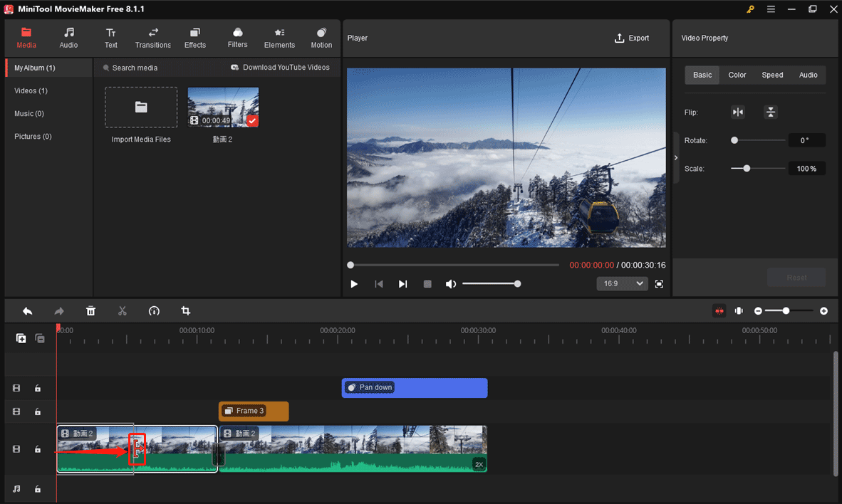The image size is (842, 504).
Task: Click the player progress bar
Action: pyautogui.click(x=454, y=265)
